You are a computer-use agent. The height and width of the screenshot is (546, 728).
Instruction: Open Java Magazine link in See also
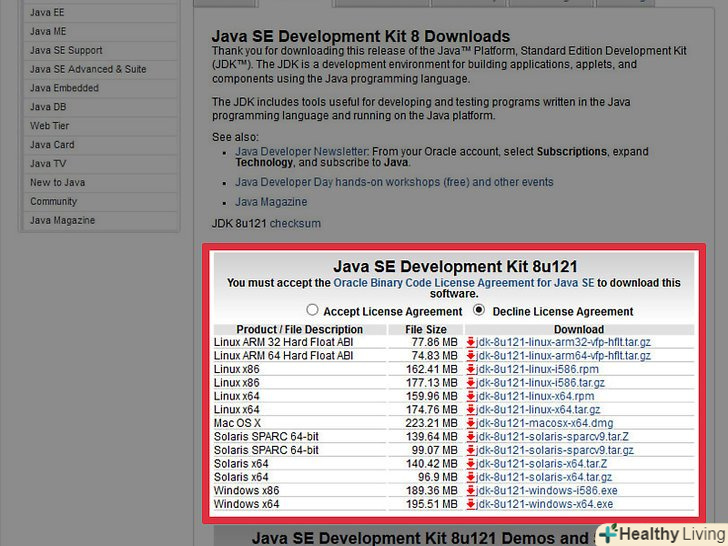(x=271, y=202)
